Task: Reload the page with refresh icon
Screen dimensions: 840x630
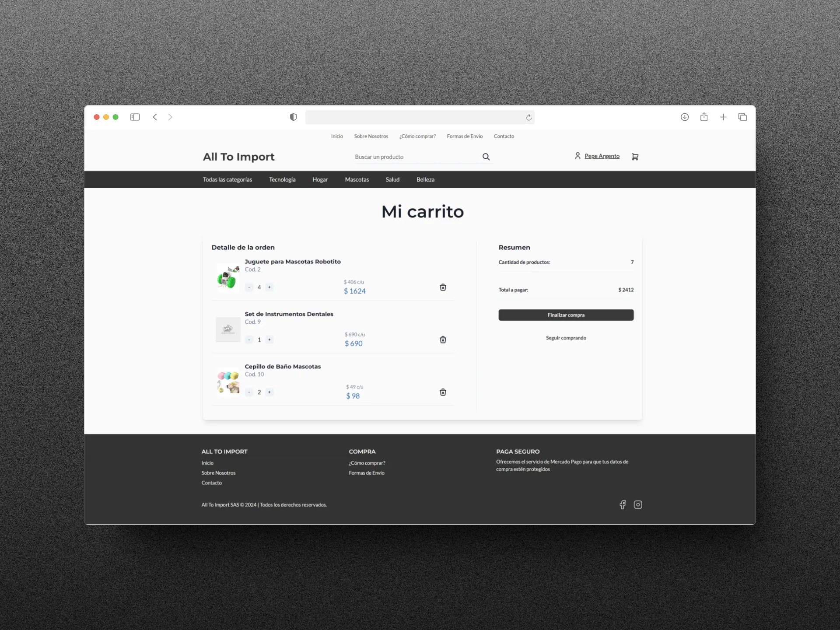Action: (x=528, y=117)
